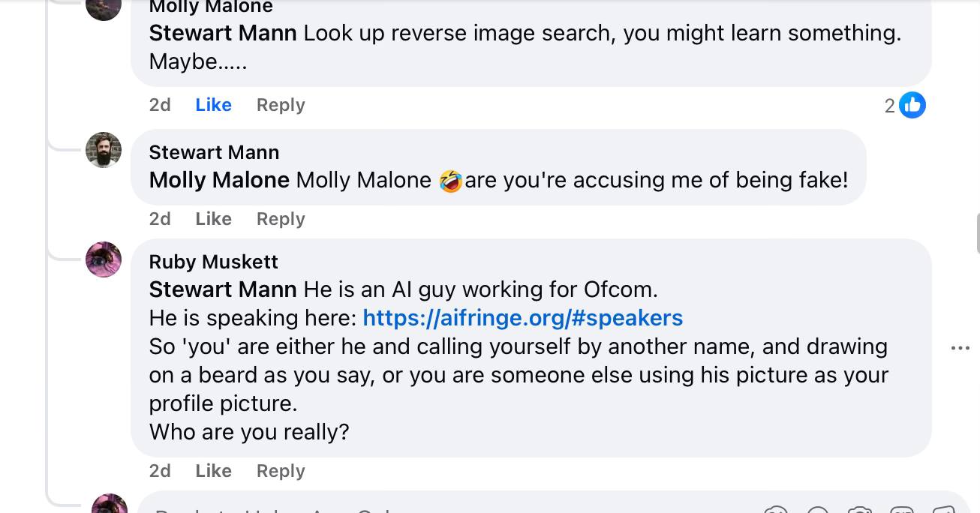Focus the reply text box at bottom
Image resolution: width=980 pixels, height=513 pixels.
tap(450, 504)
